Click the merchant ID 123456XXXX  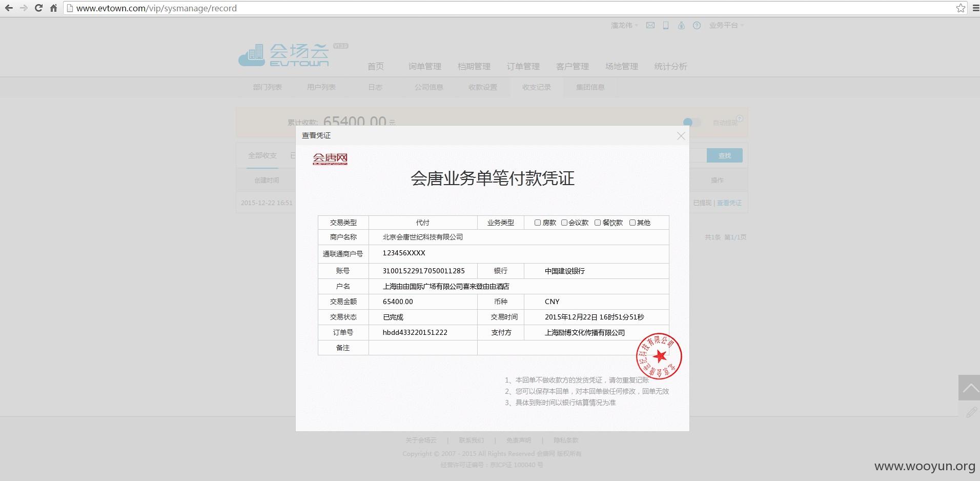(404, 253)
